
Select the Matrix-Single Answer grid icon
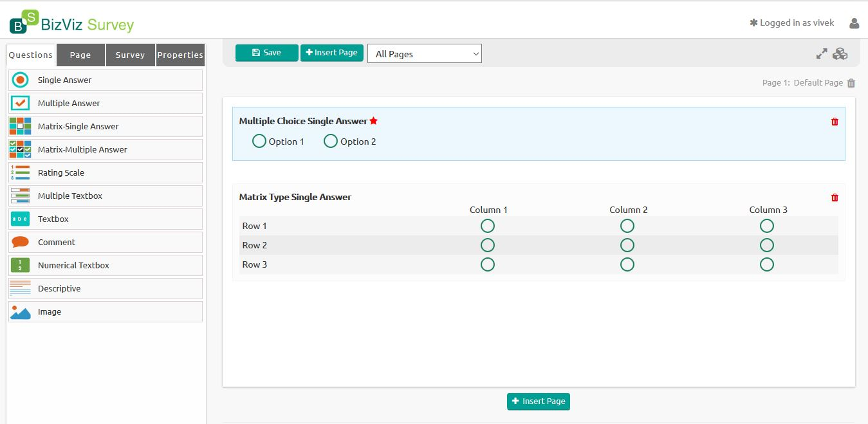(x=21, y=126)
